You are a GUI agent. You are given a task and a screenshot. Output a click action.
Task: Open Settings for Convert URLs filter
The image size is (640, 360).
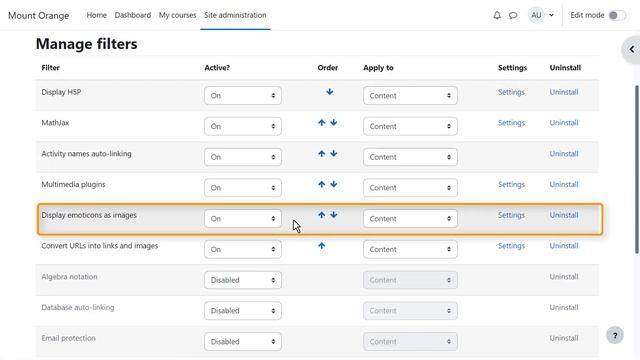click(511, 246)
